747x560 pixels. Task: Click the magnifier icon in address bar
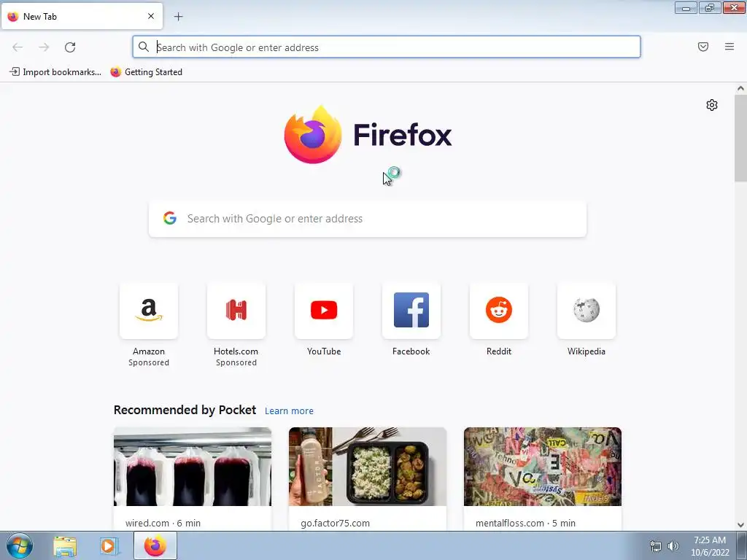144,47
